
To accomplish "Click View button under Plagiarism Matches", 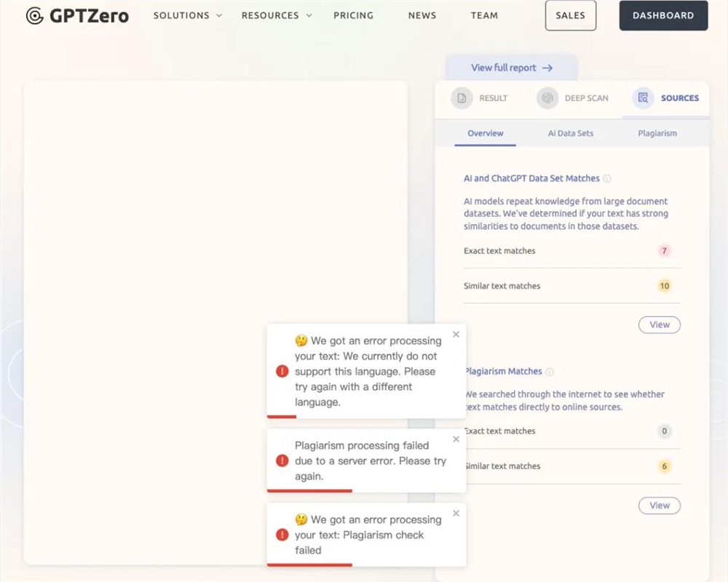I will click(660, 506).
